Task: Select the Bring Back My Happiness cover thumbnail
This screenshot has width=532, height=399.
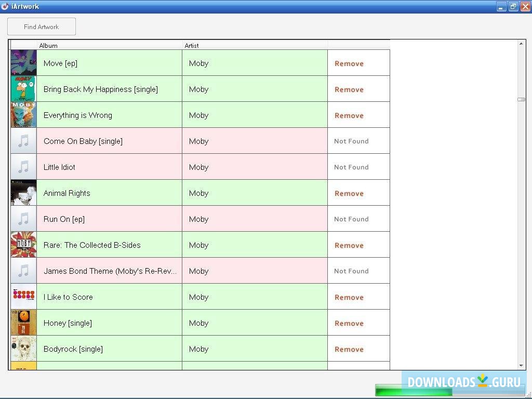Action: coord(23,89)
